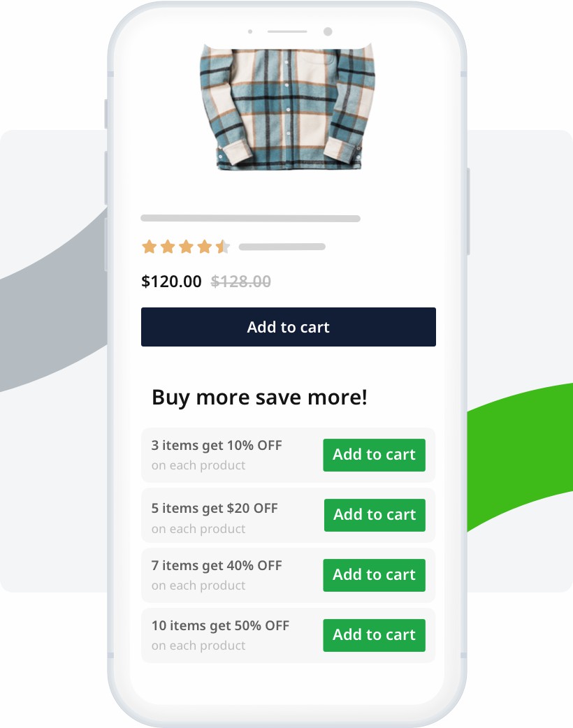Click the phone's camera notch indicator dot

pos(249,32)
